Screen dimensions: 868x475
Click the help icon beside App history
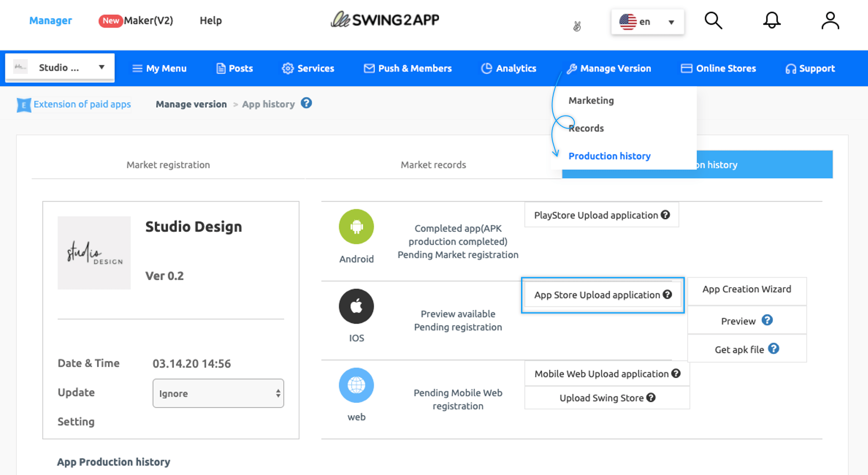(x=306, y=103)
